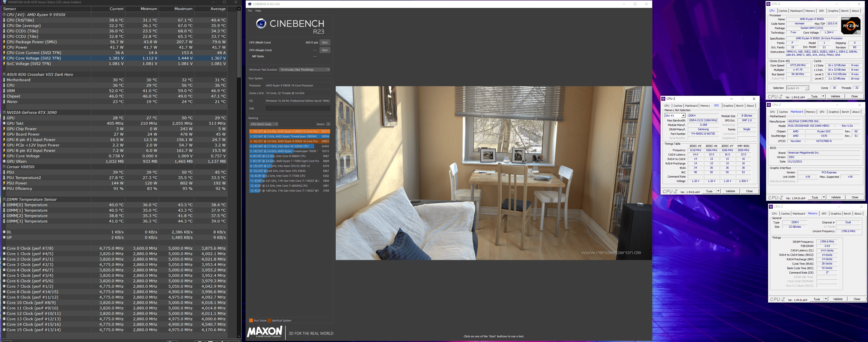This screenshot has width=868, height=342.
Task: Open the Tools dropdown arrow in CPU-Z Memory window
Action: (825, 299)
